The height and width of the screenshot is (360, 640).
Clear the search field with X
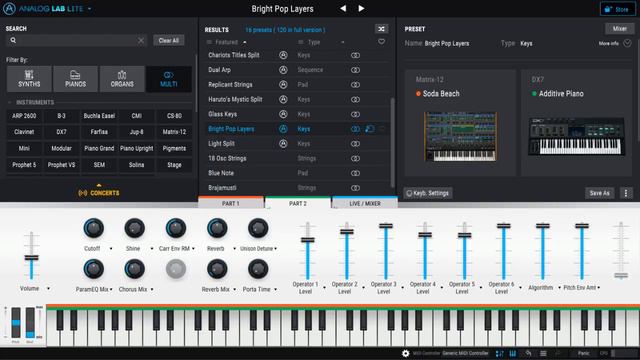[x=141, y=40]
